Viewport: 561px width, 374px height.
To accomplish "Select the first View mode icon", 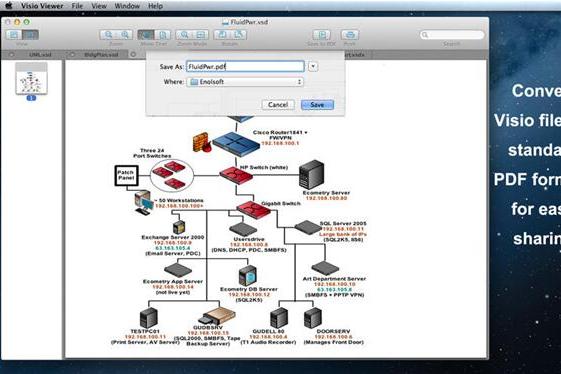I will click(14, 35).
